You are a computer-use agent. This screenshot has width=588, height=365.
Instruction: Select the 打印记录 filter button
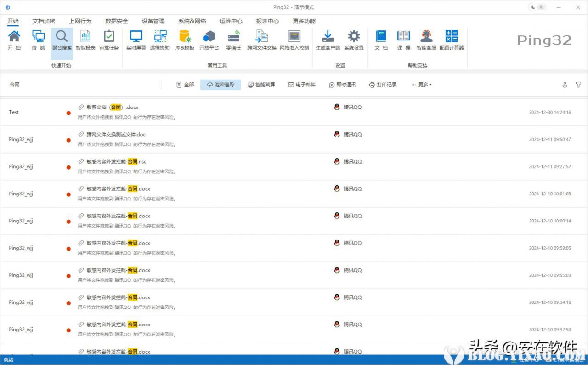click(383, 85)
